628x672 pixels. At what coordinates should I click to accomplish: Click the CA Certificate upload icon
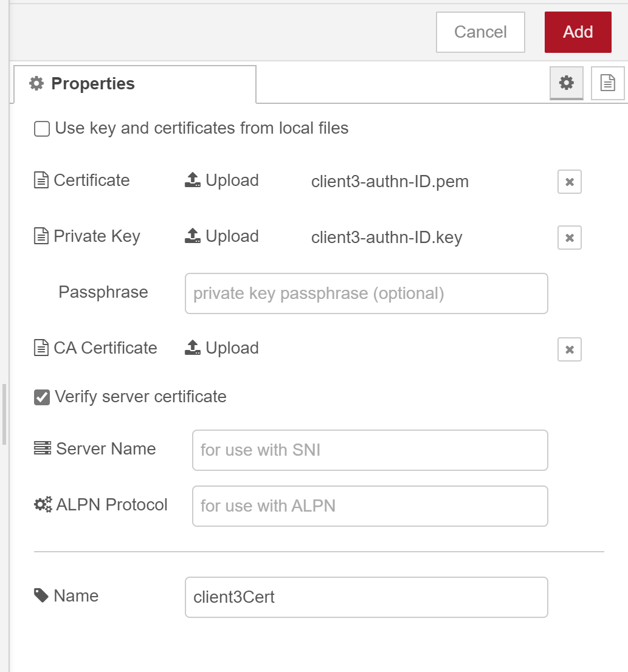193,348
